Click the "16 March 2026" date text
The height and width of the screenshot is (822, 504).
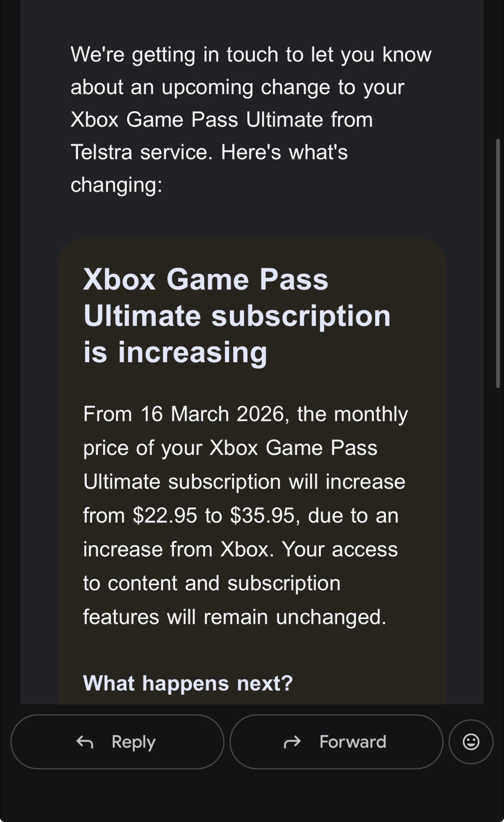tap(212, 414)
